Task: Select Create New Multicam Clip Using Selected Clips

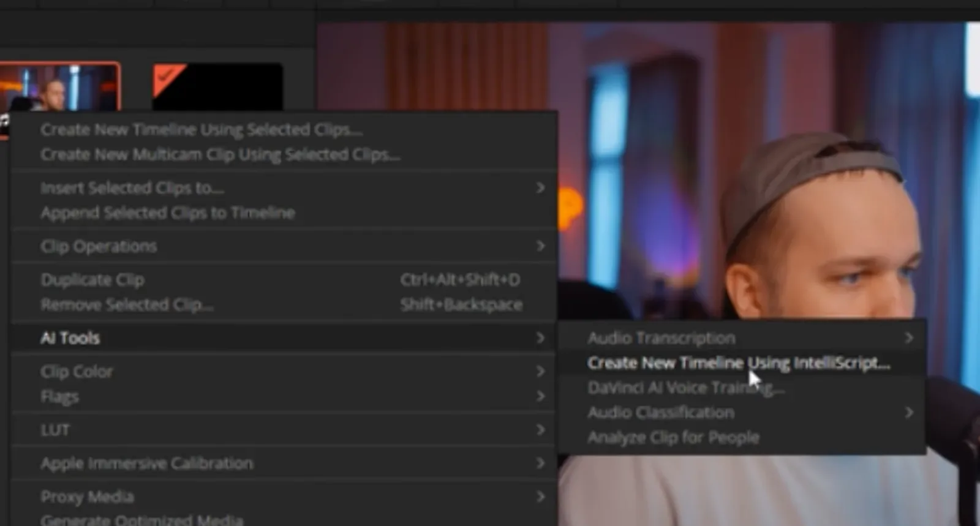Action: (x=284, y=154)
